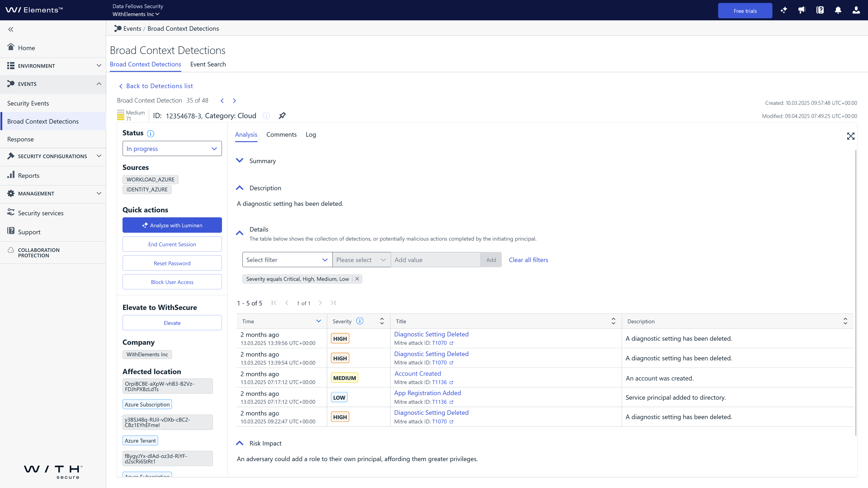
Task: Open the announcements megaphone icon
Action: coord(802,10)
